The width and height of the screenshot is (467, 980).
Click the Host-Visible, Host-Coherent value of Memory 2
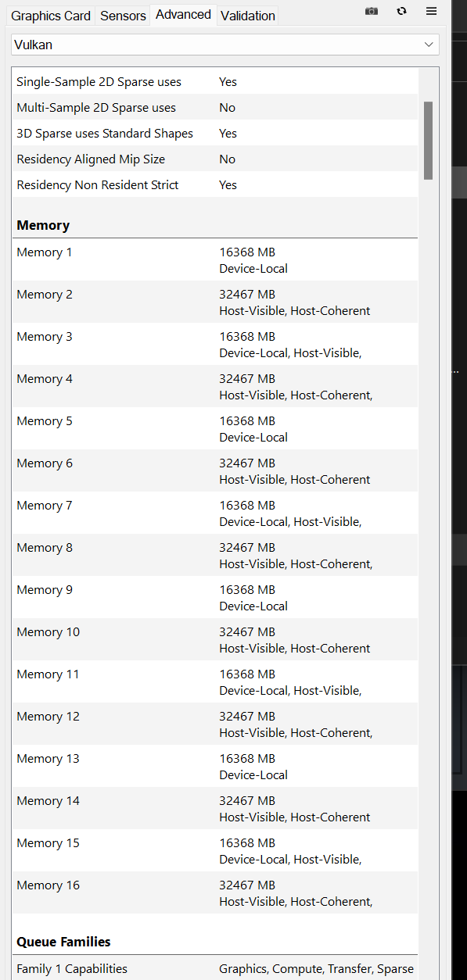click(x=294, y=310)
